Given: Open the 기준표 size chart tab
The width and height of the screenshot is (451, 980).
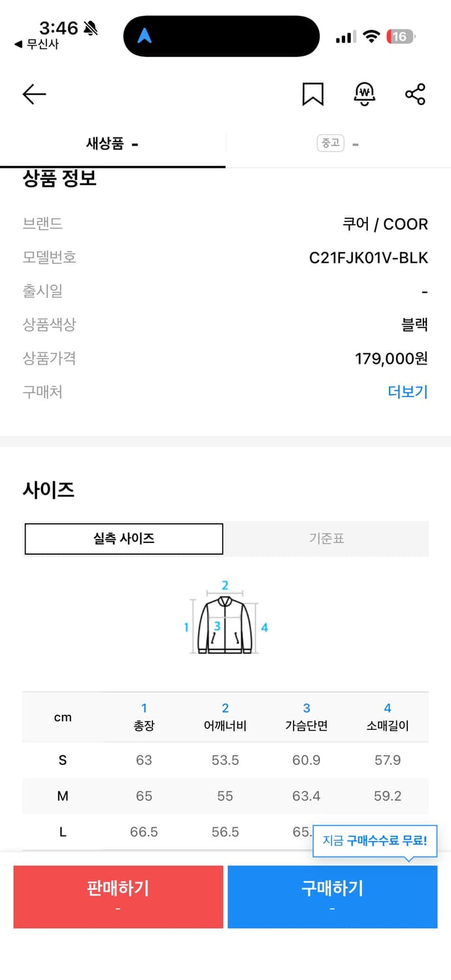Looking at the screenshot, I should [x=326, y=538].
